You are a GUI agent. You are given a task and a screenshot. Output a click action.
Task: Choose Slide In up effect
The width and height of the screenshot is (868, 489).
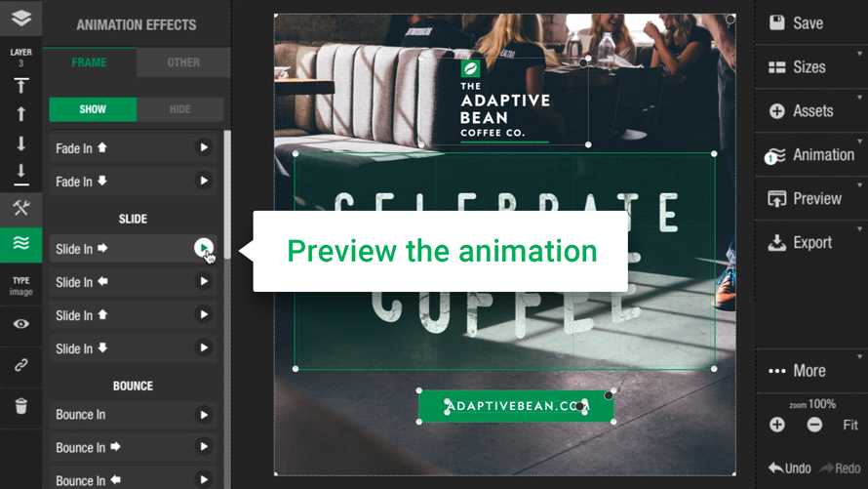[x=133, y=315]
